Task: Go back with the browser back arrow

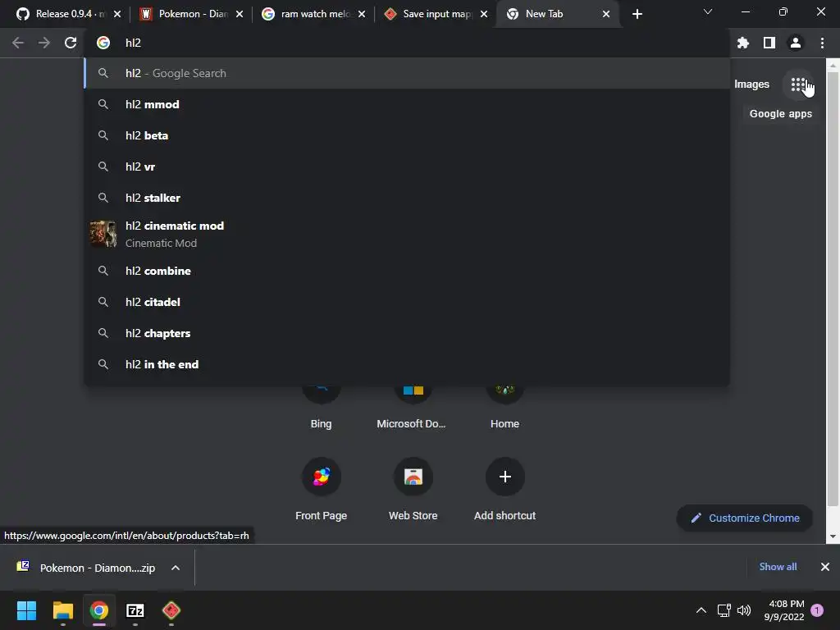Action: coord(18,43)
